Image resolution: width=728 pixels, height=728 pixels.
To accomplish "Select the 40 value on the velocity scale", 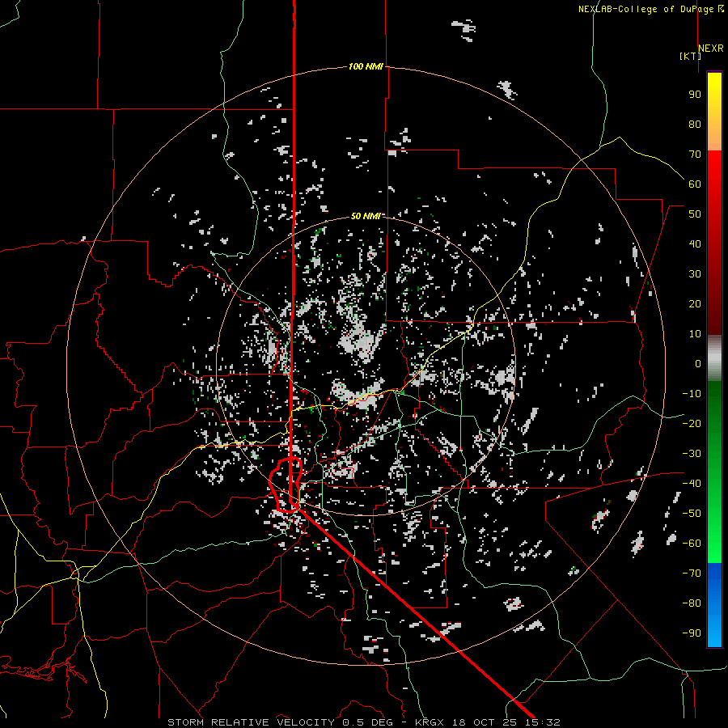I will click(x=695, y=243).
